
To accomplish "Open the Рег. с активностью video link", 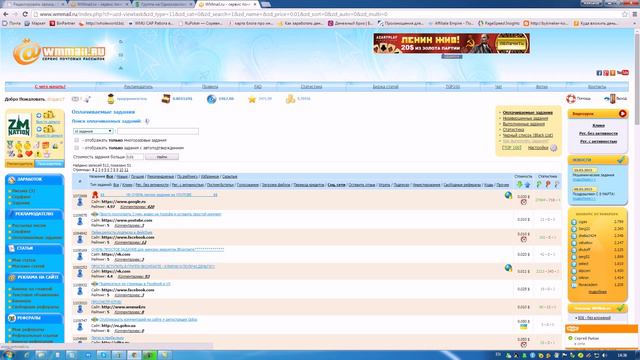I will pos(598,141).
